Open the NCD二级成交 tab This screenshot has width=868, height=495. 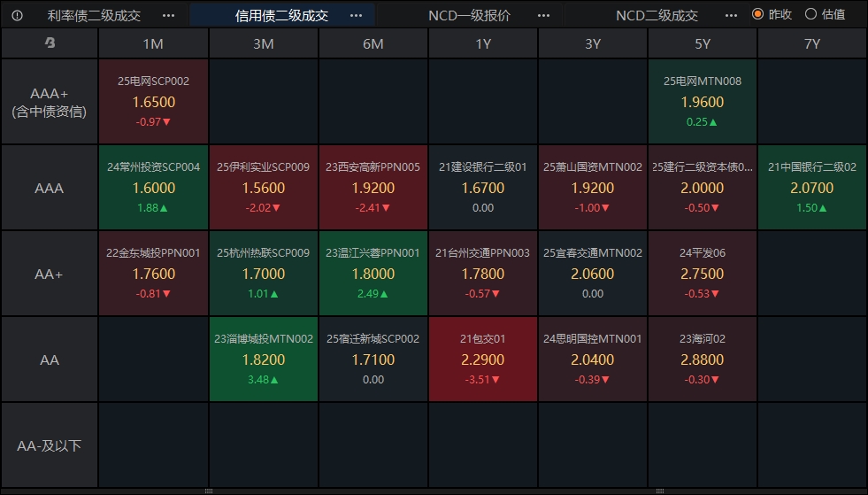click(x=657, y=16)
